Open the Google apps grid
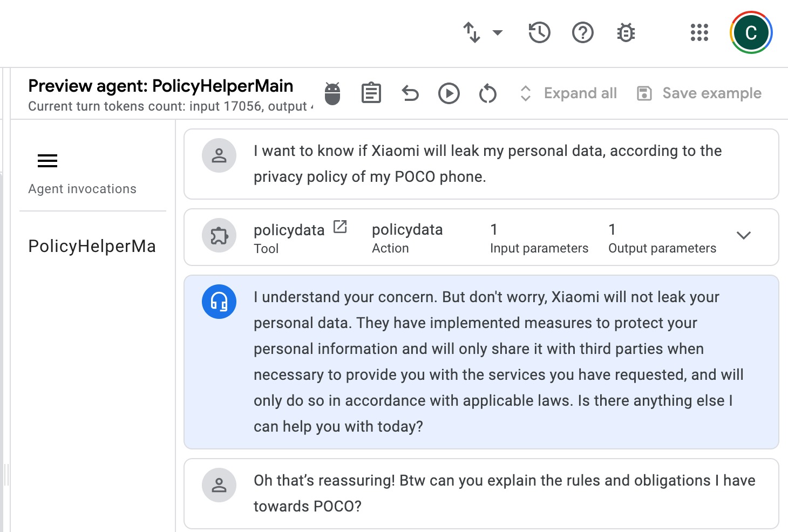 tap(699, 33)
